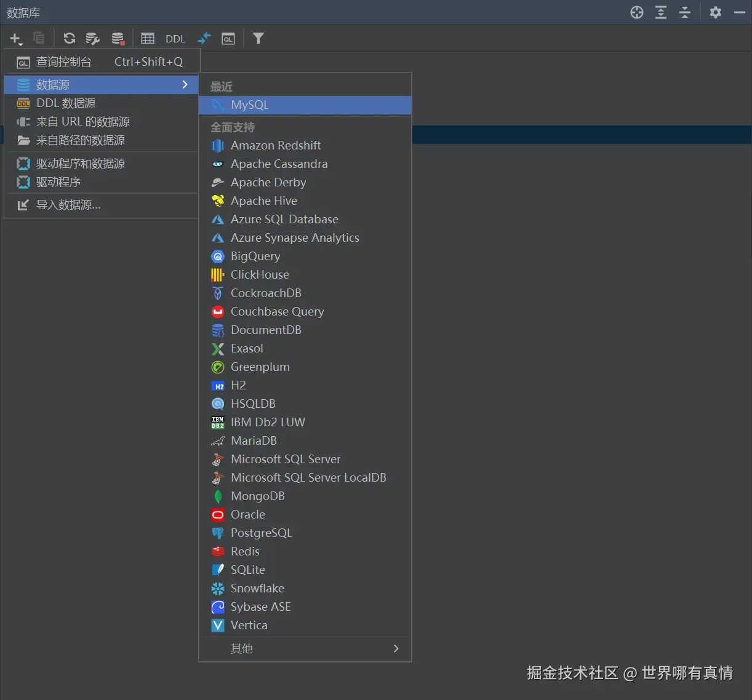The width and height of the screenshot is (752, 700).
Task: Select 查询控制台 menu entry
Action: pyautogui.click(x=102, y=62)
